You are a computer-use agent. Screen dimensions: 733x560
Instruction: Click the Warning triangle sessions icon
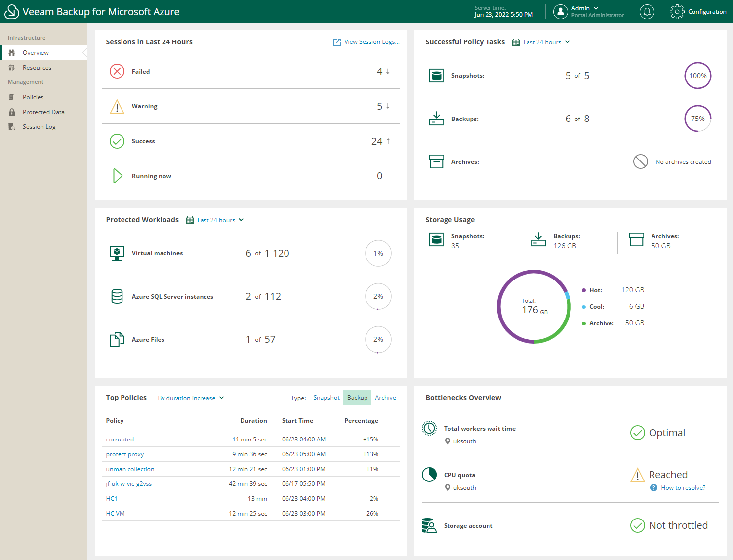(117, 106)
